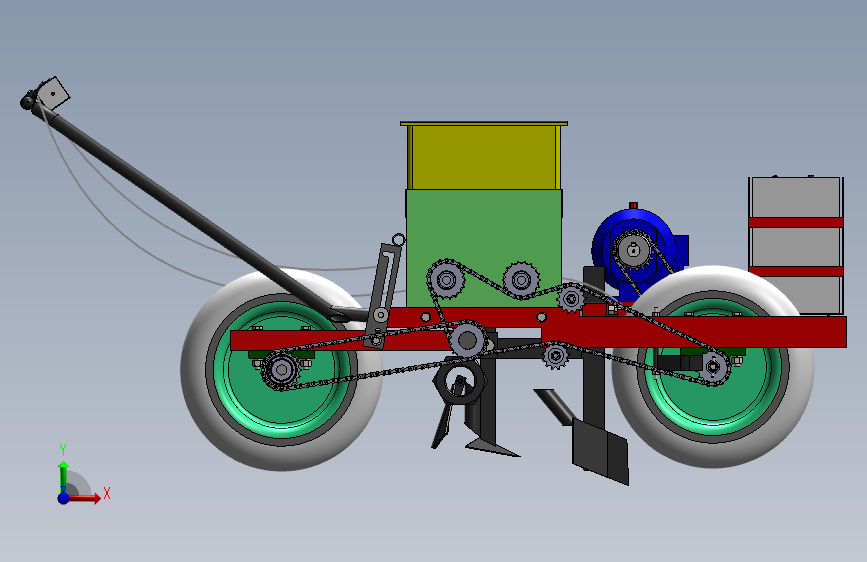Select the large center sprocket on the red frame

coord(467,340)
